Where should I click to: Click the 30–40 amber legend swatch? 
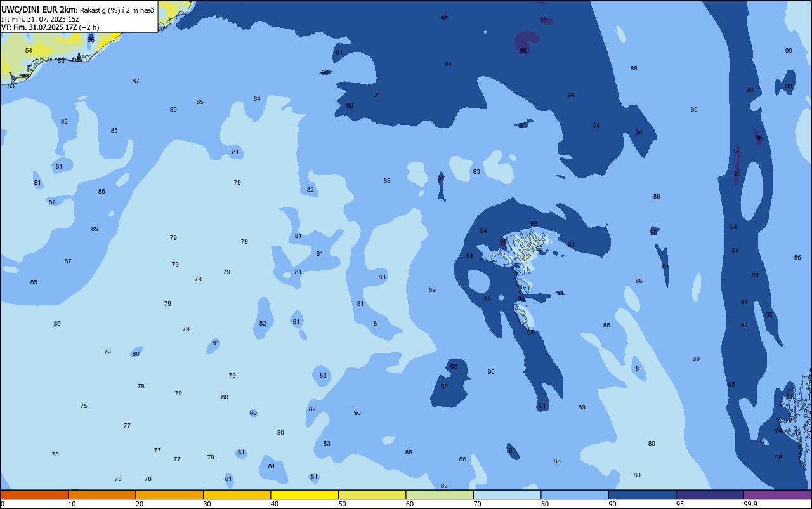237,494
